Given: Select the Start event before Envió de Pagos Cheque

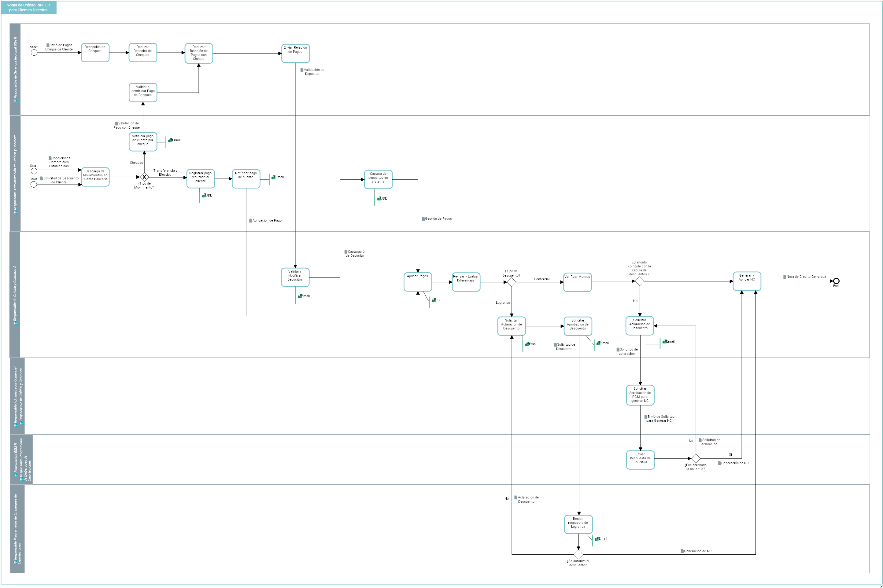Looking at the screenshot, I should [x=34, y=53].
